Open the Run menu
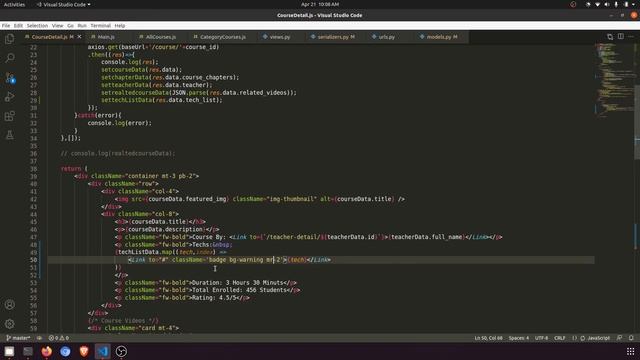This screenshot has height=360, width=640. coord(82,25)
